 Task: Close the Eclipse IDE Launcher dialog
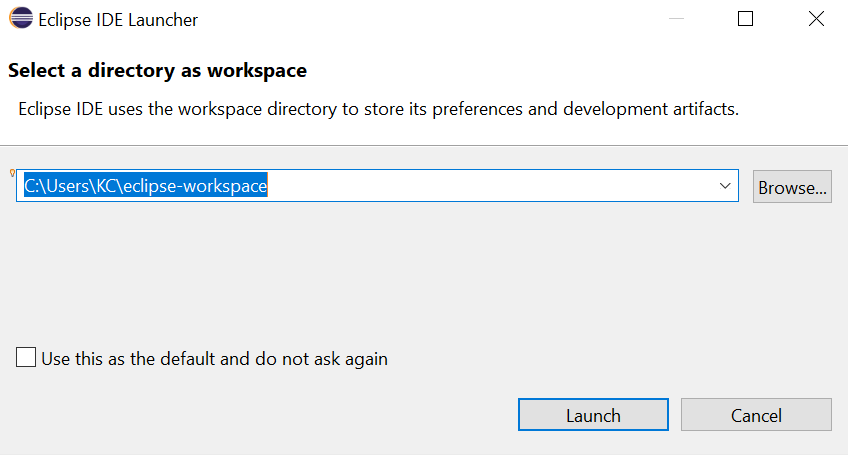click(x=815, y=19)
